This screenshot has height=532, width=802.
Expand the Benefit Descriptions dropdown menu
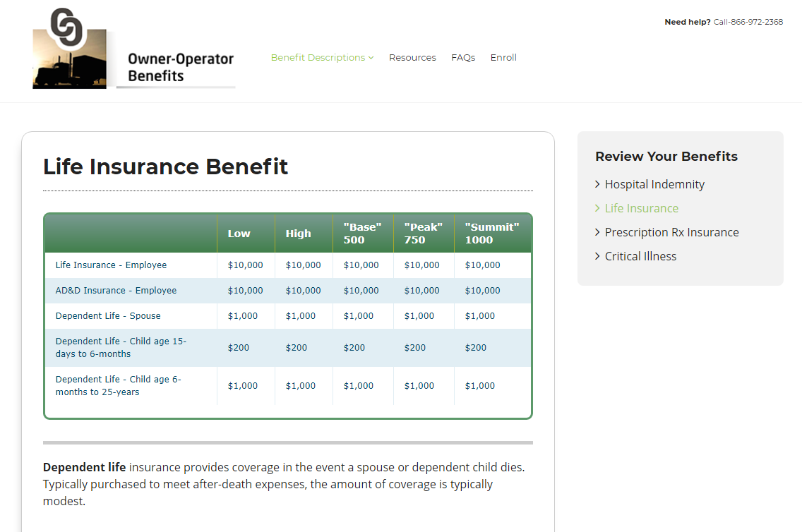click(x=322, y=58)
